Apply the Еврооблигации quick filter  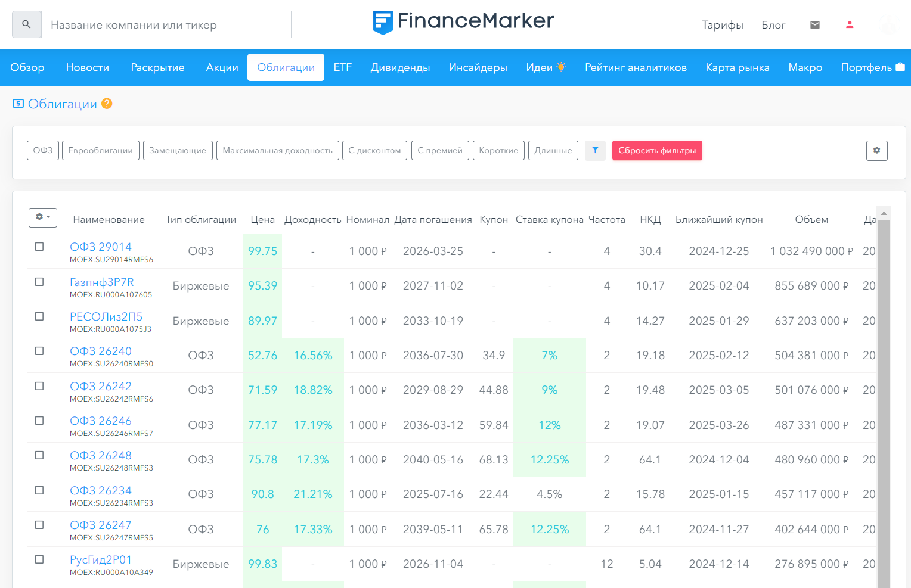pyautogui.click(x=101, y=151)
